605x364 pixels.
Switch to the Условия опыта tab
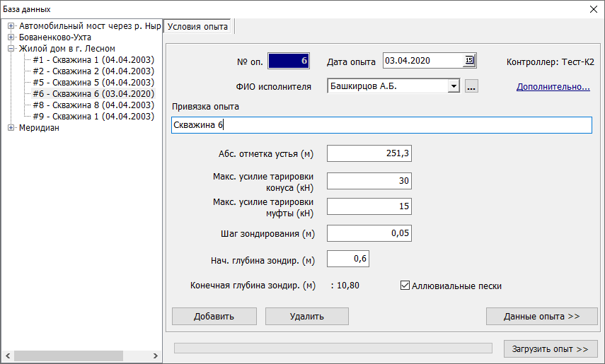click(x=198, y=27)
